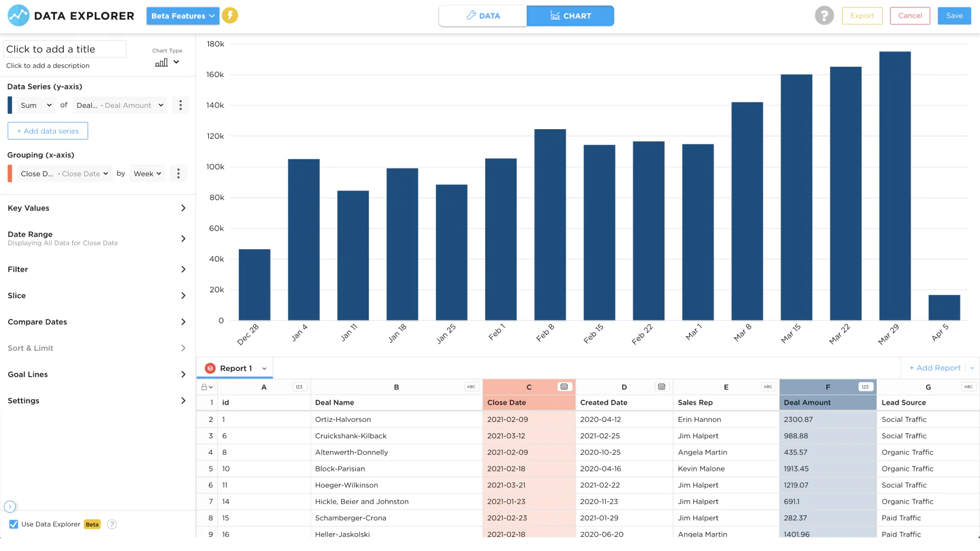
Task: Open grouping three-dot options menu
Action: point(178,174)
